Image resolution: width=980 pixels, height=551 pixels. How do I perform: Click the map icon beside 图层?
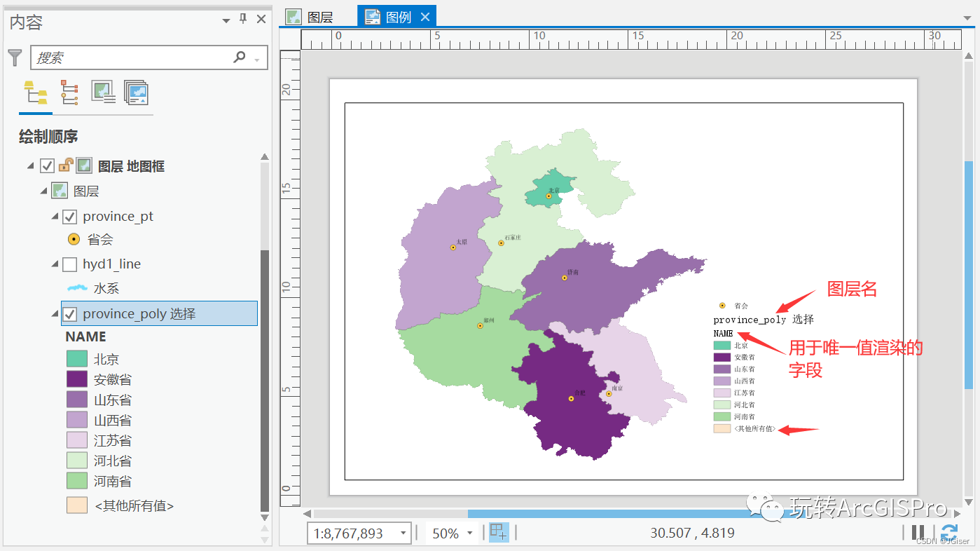60,191
